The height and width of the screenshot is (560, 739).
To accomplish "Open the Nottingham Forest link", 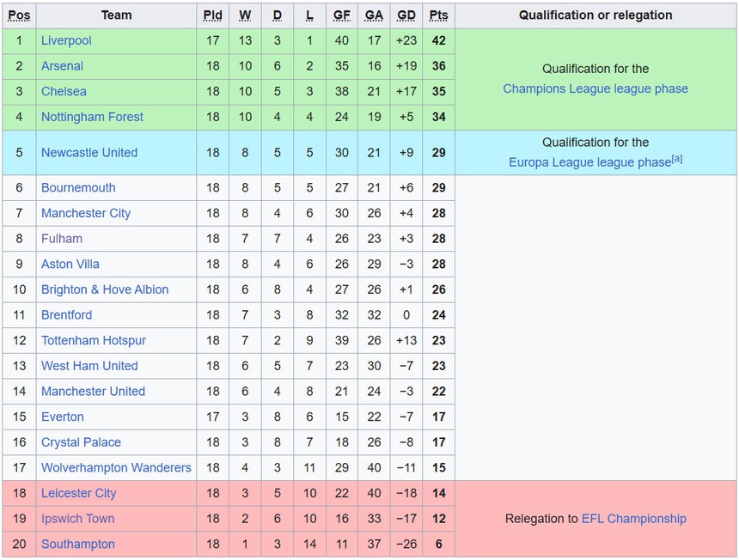I will [92, 117].
